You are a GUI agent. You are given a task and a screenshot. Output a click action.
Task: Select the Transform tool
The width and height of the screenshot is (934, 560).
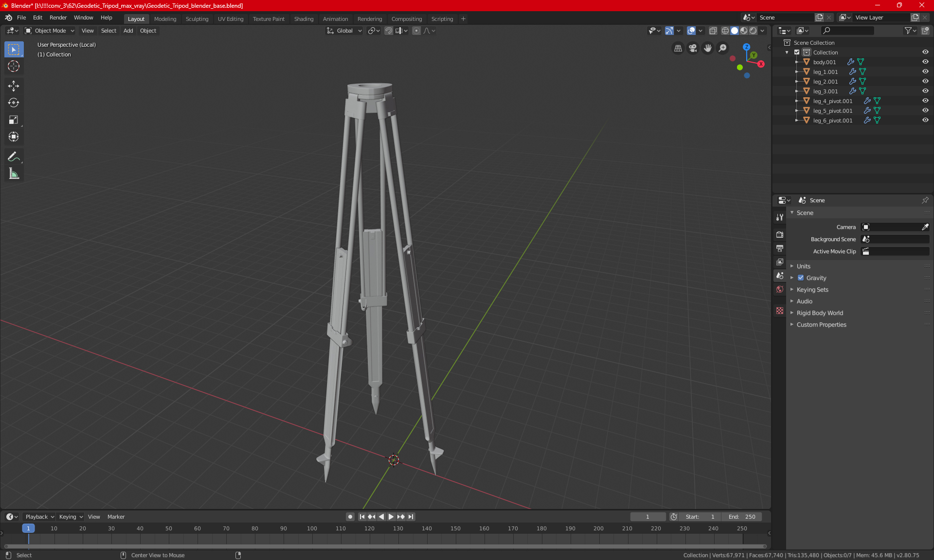pyautogui.click(x=14, y=137)
